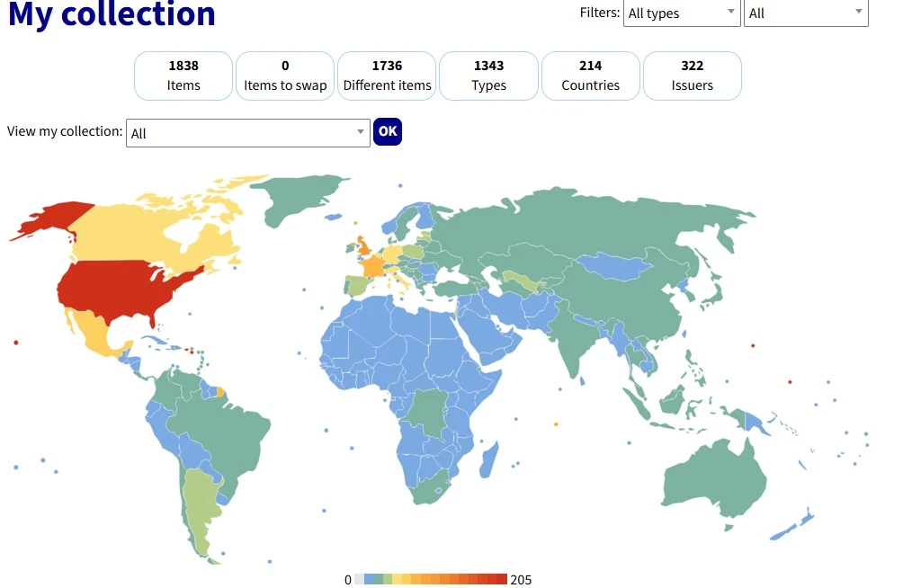The height and width of the screenshot is (588, 903).
Task: Open the 214 Countries card
Action: pyautogui.click(x=590, y=76)
